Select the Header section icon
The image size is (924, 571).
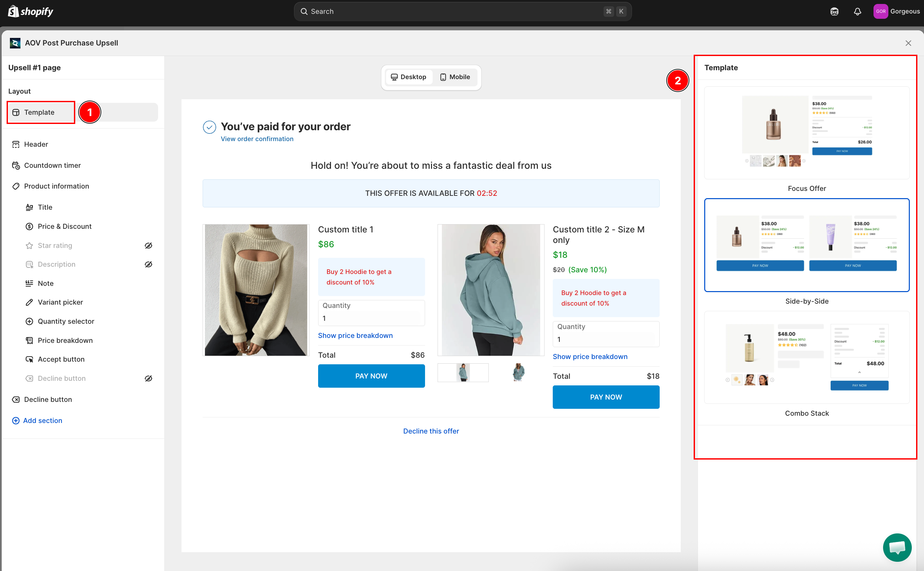(x=16, y=144)
